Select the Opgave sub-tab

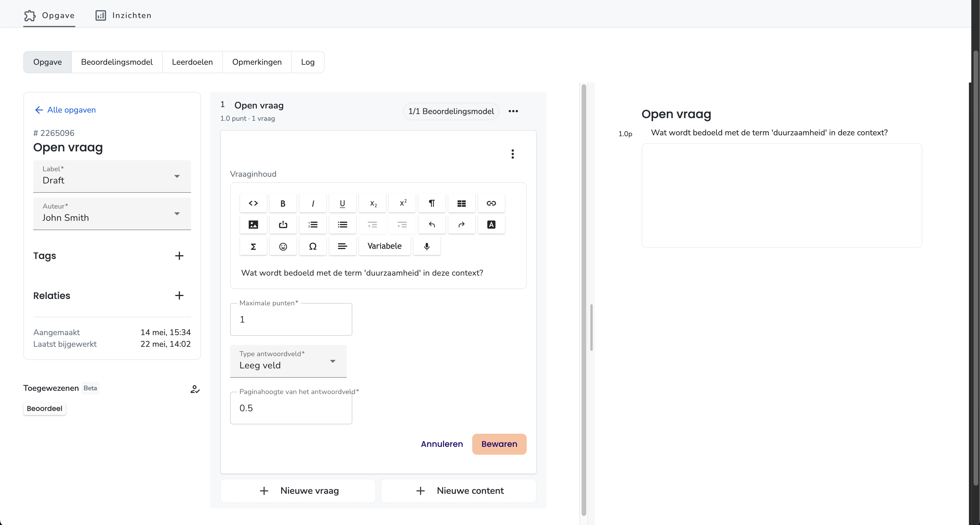pyautogui.click(x=48, y=62)
